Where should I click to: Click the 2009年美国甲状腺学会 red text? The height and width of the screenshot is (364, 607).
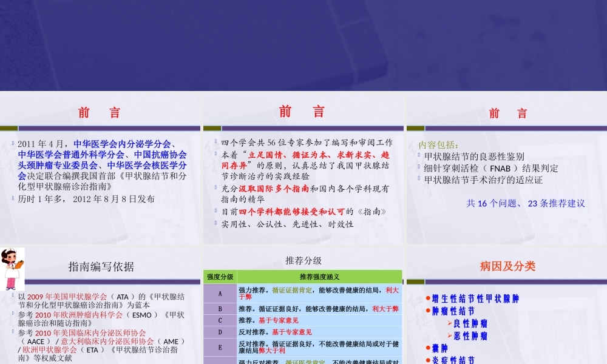(x=67, y=297)
